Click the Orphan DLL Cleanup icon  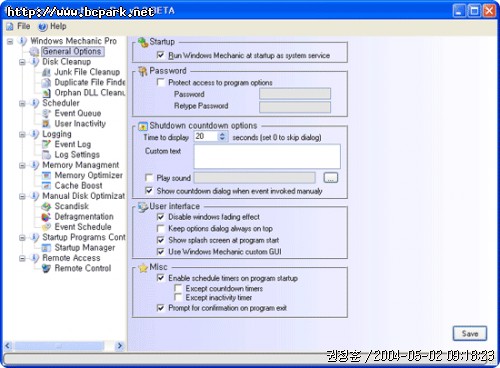coord(46,93)
